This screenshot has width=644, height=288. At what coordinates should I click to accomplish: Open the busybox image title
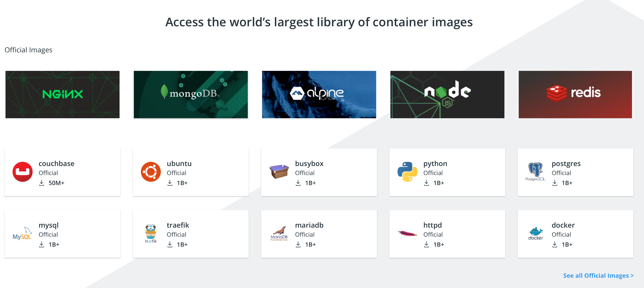[309, 164]
